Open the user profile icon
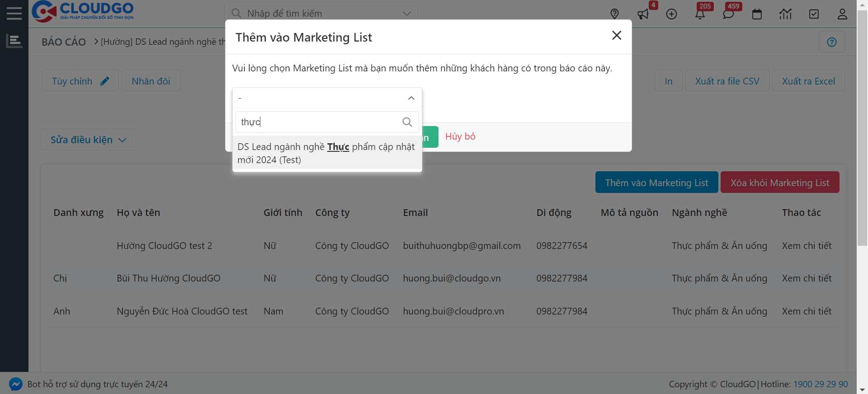The height and width of the screenshot is (394, 868). point(842,14)
